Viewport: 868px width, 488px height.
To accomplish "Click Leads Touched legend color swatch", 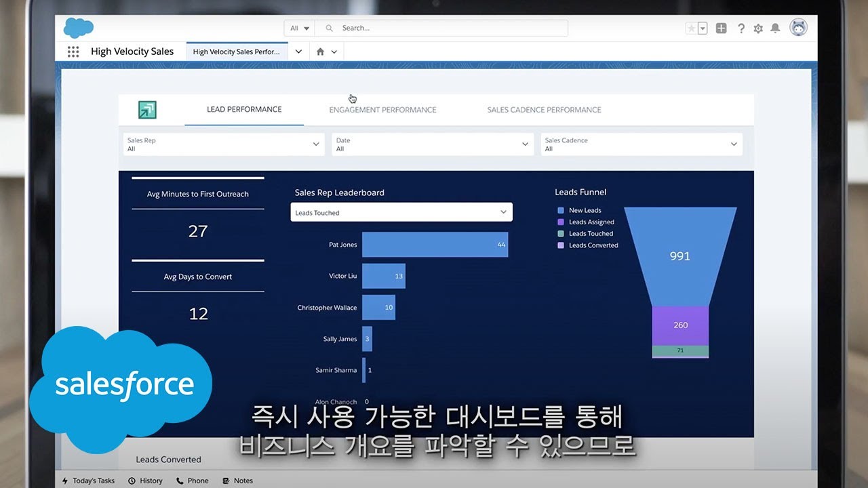I will tap(561, 234).
